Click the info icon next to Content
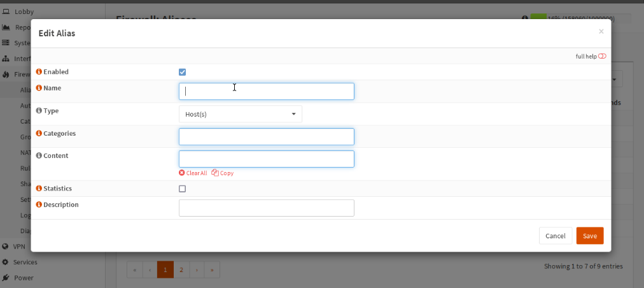644x288 pixels. [39, 156]
